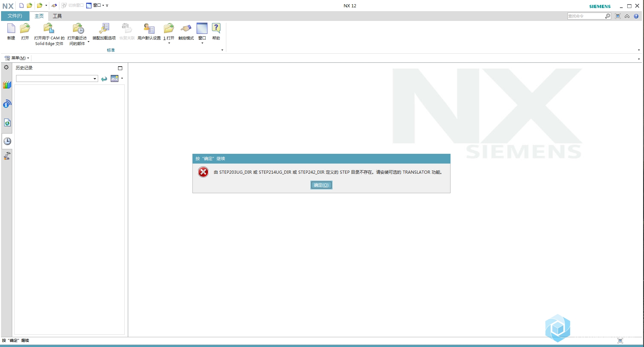Switch to the 主页 home tab
This screenshot has width=644, height=347.
(x=39, y=16)
